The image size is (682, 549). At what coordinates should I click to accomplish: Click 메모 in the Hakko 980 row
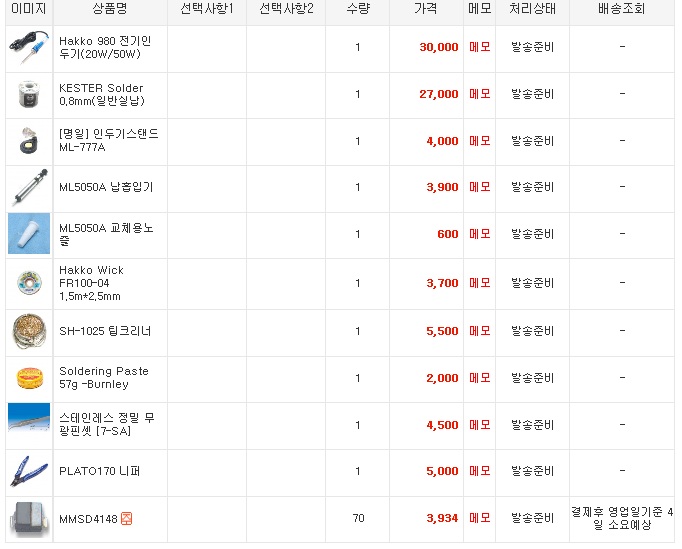pos(480,47)
